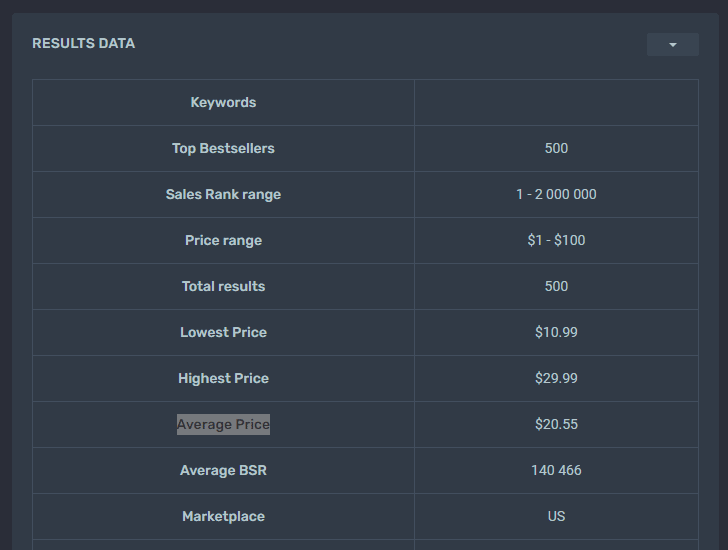The image size is (728, 550).
Task: Open the Results Data dropdown arrow
Action: point(672,45)
